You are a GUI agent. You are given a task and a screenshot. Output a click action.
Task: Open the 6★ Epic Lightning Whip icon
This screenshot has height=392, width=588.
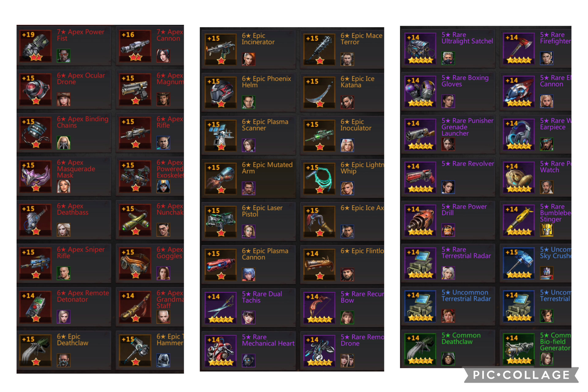[320, 179]
